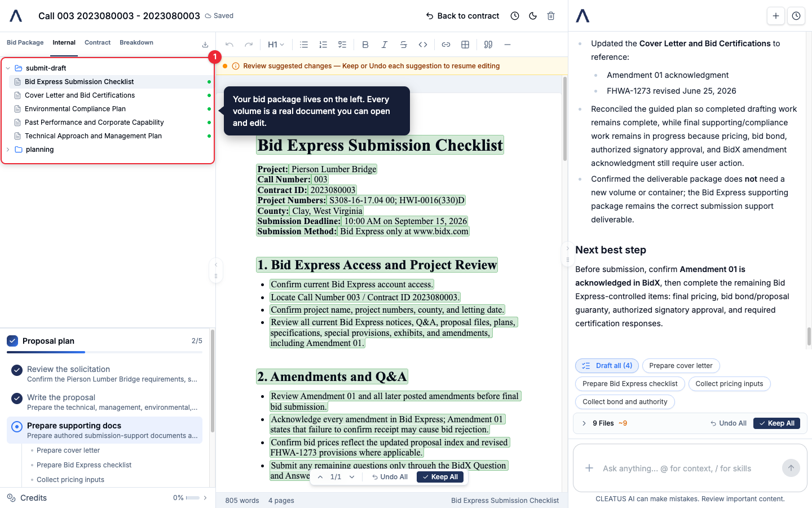Click the redo arrow in editor toolbar
This screenshot has width=812, height=508.
(249, 45)
